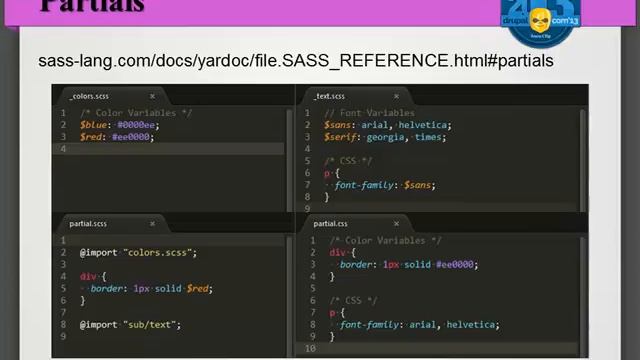Click the $sans: arial, helvetica line
The height and width of the screenshot is (360, 640).
[x=388, y=125]
